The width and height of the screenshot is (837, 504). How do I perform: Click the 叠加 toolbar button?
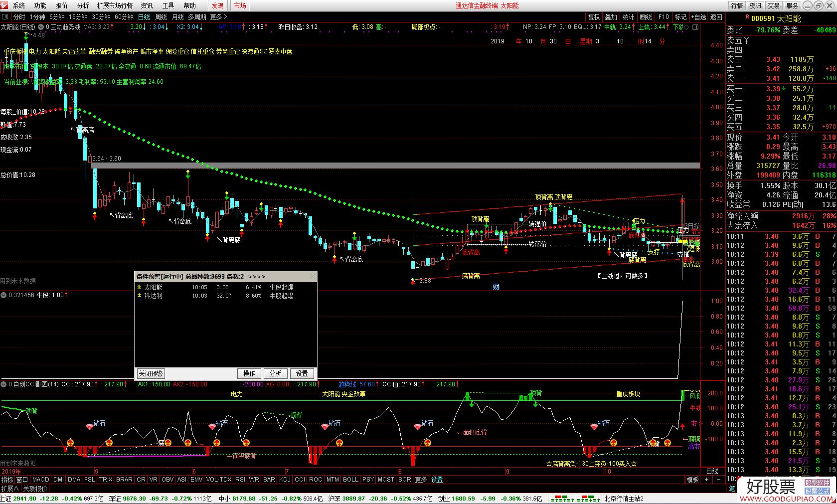[x=611, y=17]
